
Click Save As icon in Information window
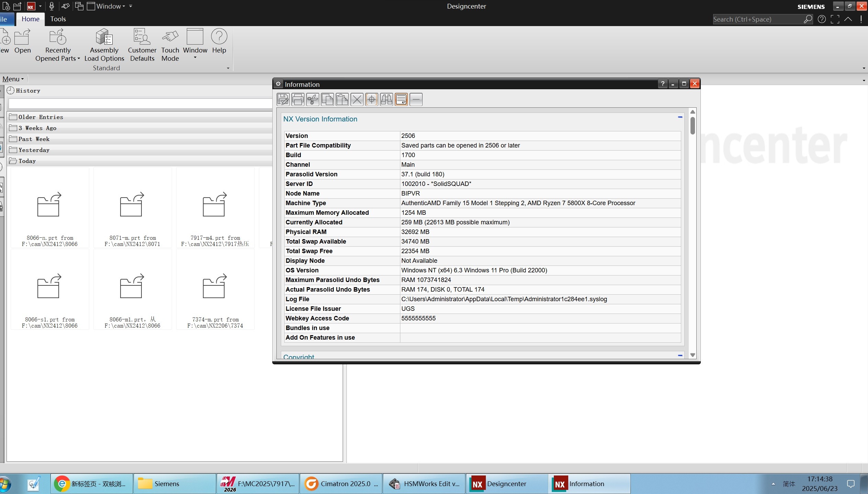click(x=283, y=99)
